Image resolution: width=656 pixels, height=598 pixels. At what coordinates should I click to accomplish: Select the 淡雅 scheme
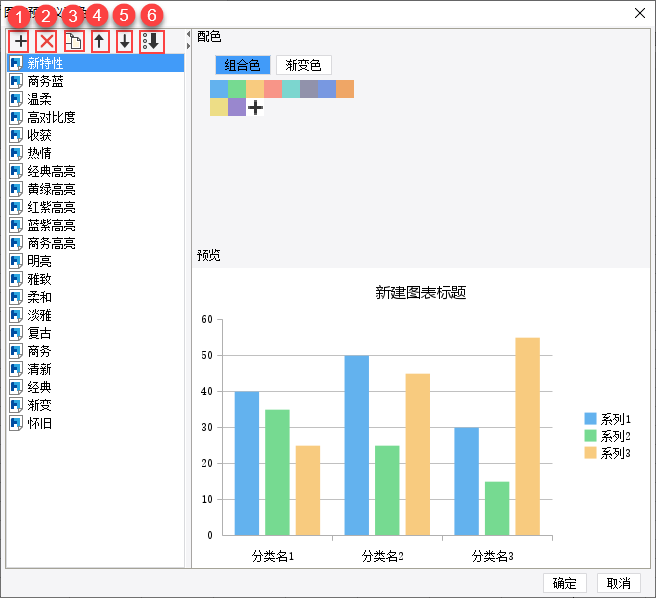click(x=96, y=315)
